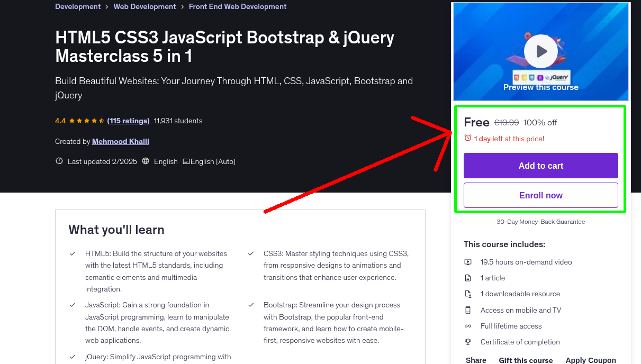Click the Last updated 2/2025 text
The height and width of the screenshot is (364, 641).
102,161
